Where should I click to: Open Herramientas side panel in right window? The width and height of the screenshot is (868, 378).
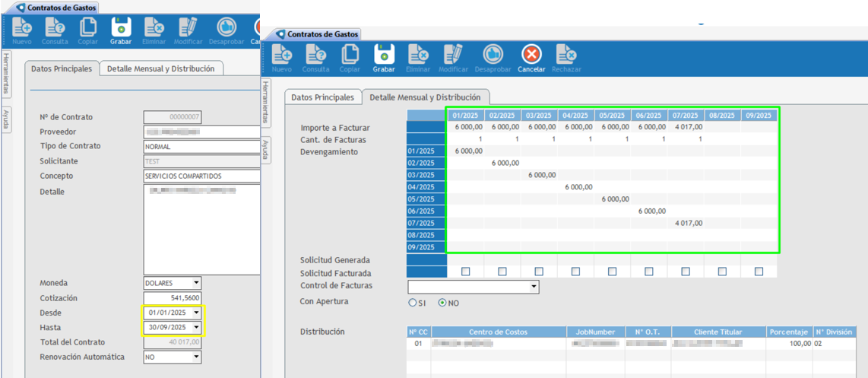[266, 103]
